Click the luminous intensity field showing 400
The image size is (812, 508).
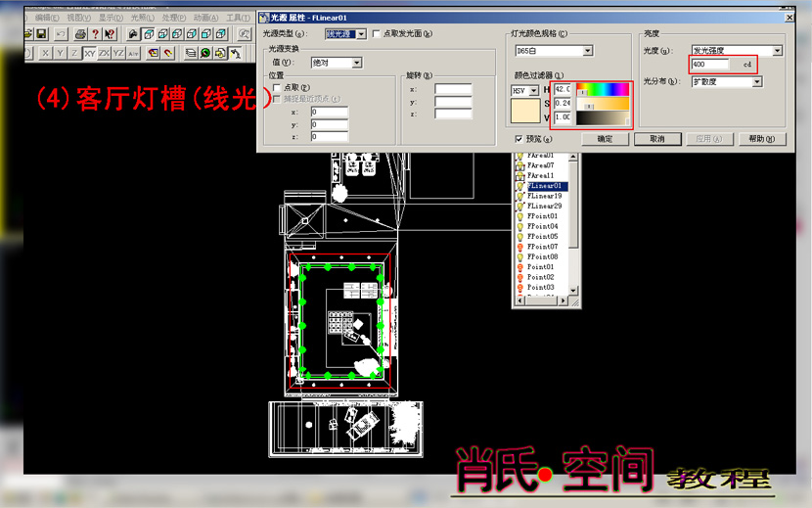pos(709,65)
